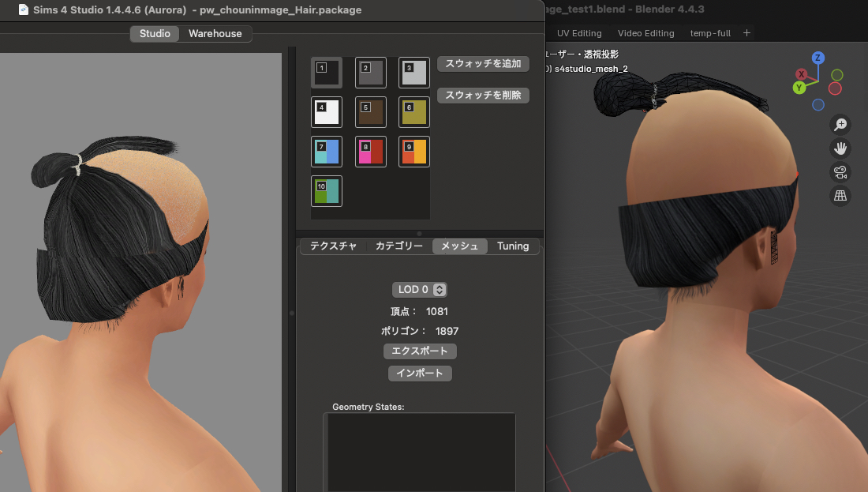Open the カテゴリー tab
The width and height of the screenshot is (868, 492).
point(398,246)
